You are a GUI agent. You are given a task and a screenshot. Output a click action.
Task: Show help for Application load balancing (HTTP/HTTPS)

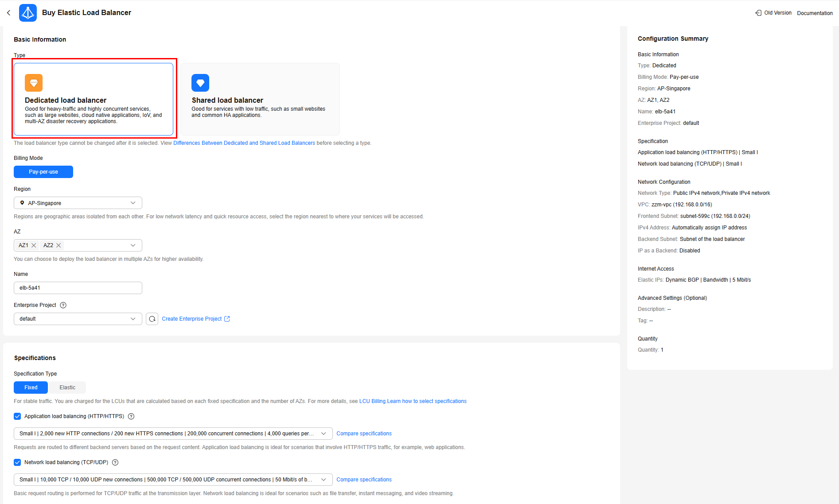(131, 416)
